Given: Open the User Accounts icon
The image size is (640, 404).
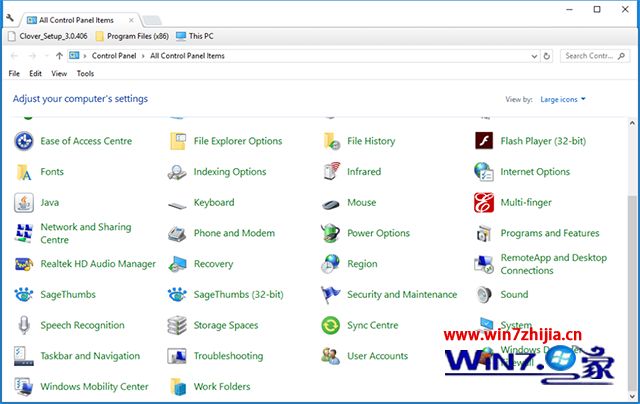Looking at the screenshot, I should [x=331, y=356].
